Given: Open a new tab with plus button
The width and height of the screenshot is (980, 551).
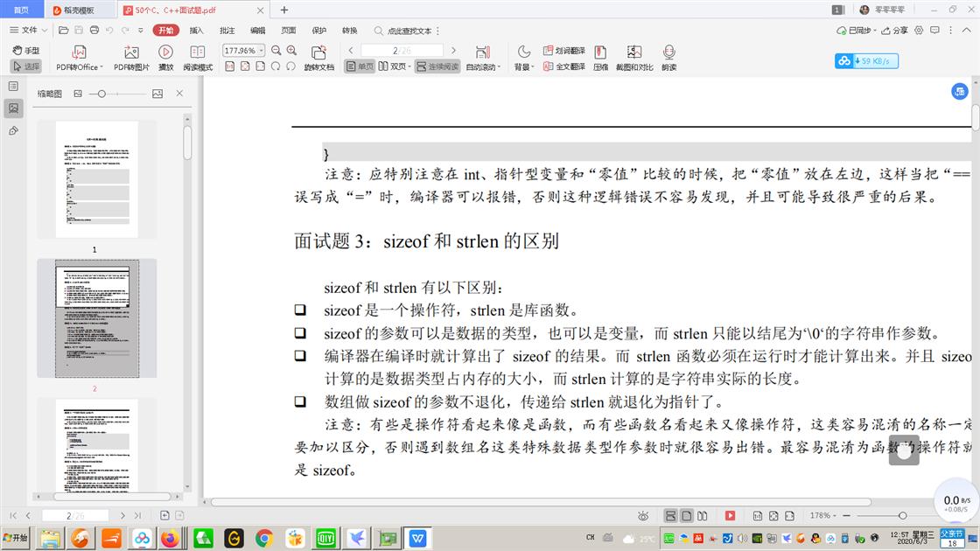Looking at the screenshot, I should 284,10.
